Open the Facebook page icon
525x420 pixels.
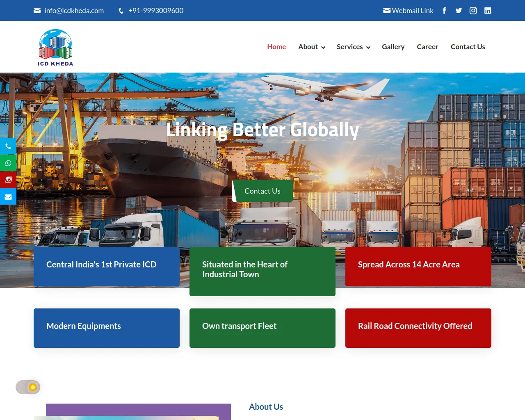pos(444,11)
